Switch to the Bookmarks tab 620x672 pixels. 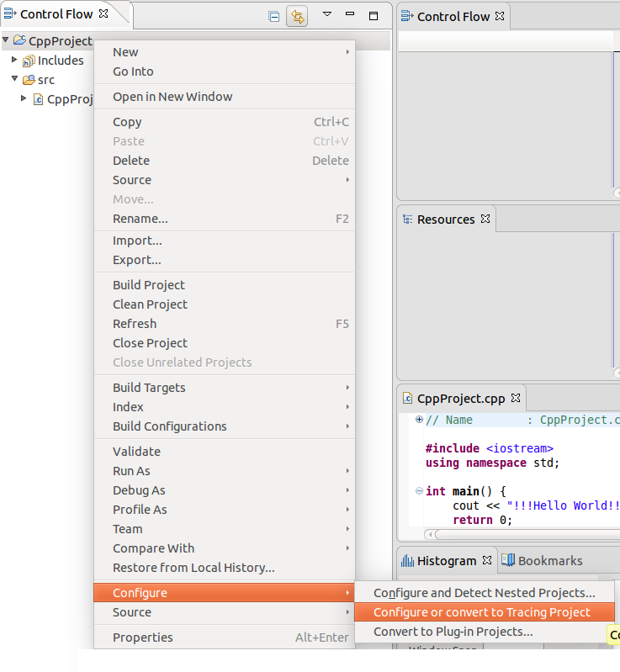(543, 561)
